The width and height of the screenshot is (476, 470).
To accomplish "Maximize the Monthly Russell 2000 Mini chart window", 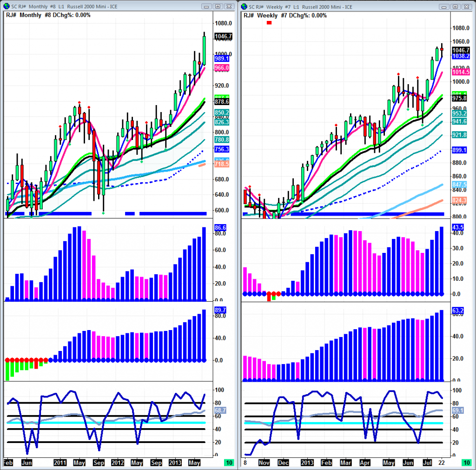I will 217,7.
